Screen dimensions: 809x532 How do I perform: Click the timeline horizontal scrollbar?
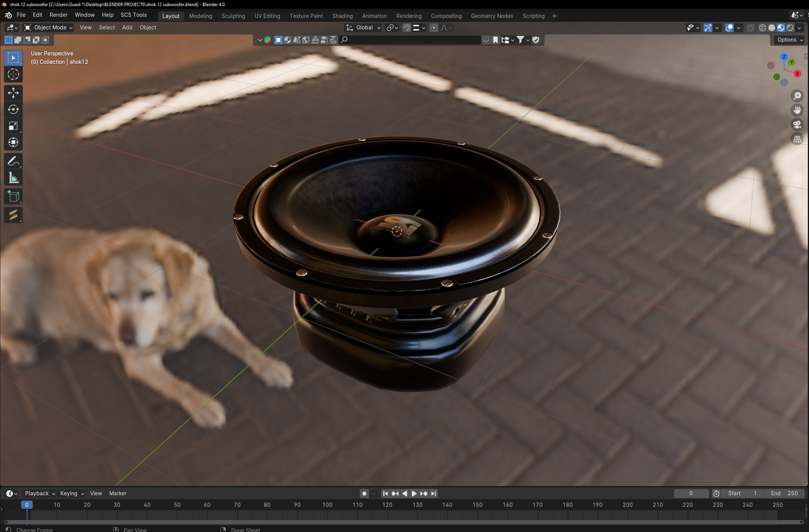point(403,522)
